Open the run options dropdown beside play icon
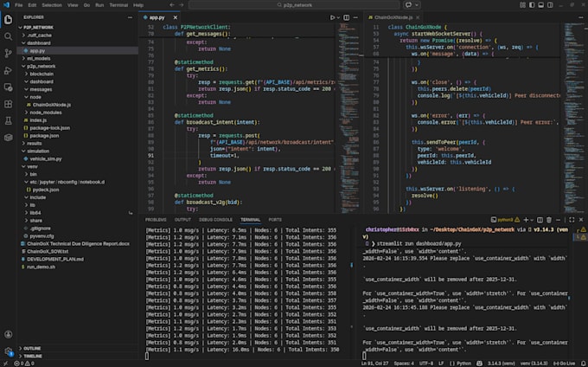The width and height of the screenshot is (588, 367). [x=338, y=17]
